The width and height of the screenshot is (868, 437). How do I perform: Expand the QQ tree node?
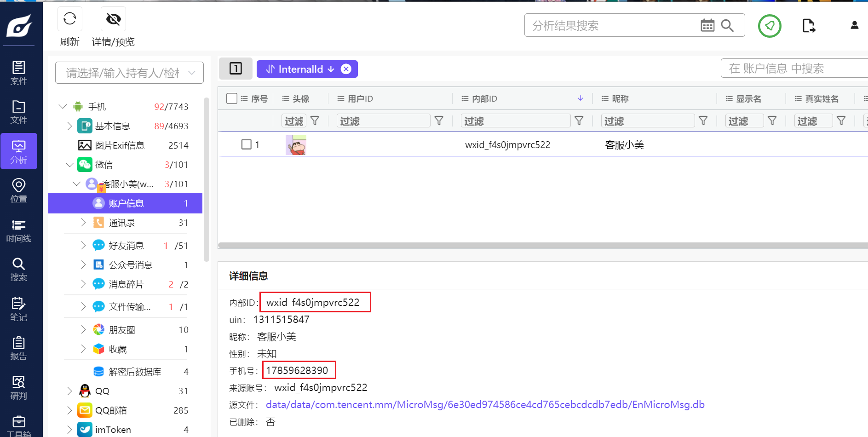pyautogui.click(x=69, y=391)
